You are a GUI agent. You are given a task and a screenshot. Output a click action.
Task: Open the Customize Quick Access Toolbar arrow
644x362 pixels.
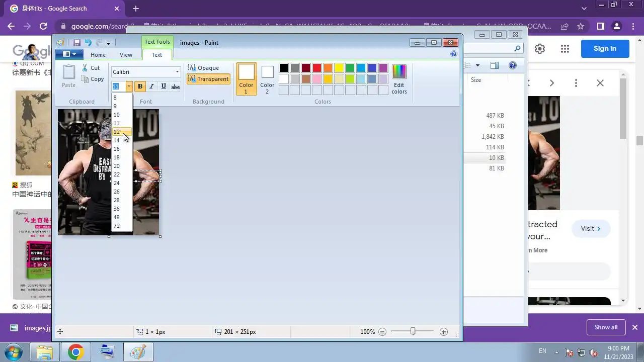[108, 43]
